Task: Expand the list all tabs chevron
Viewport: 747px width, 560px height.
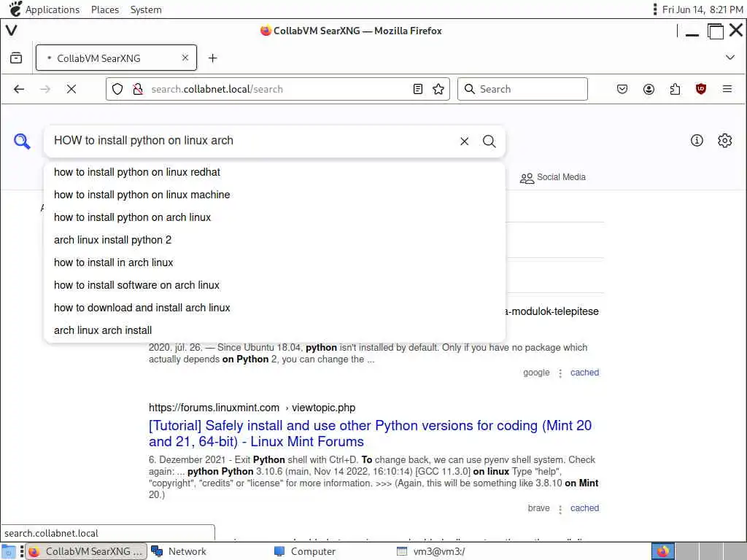Action: [729, 58]
